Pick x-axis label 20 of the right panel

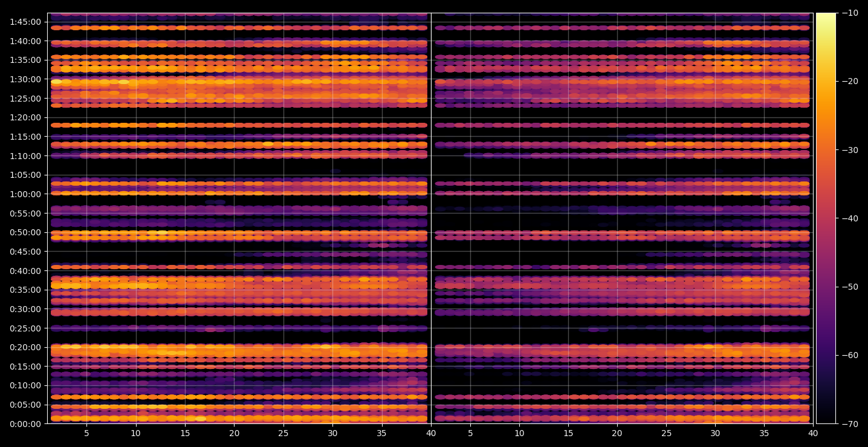pyautogui.click(x=617, y=433)
